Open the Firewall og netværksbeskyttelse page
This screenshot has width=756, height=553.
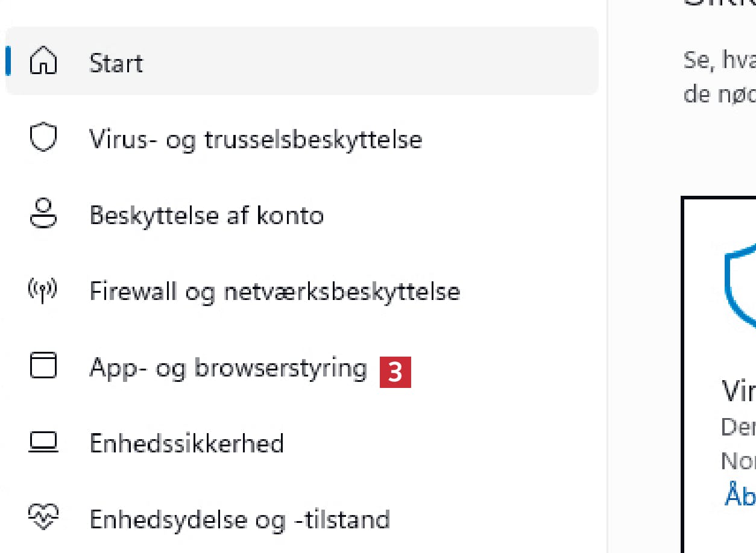coord(274,292)
